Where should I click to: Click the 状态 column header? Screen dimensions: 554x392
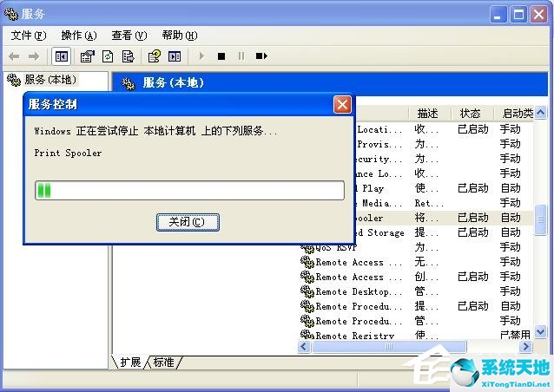coord(471,114)
